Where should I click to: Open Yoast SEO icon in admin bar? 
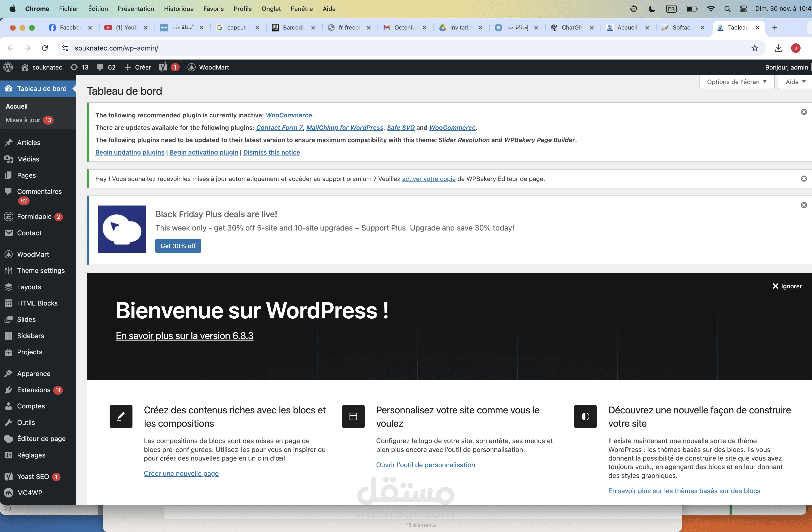tap(163, 67)
